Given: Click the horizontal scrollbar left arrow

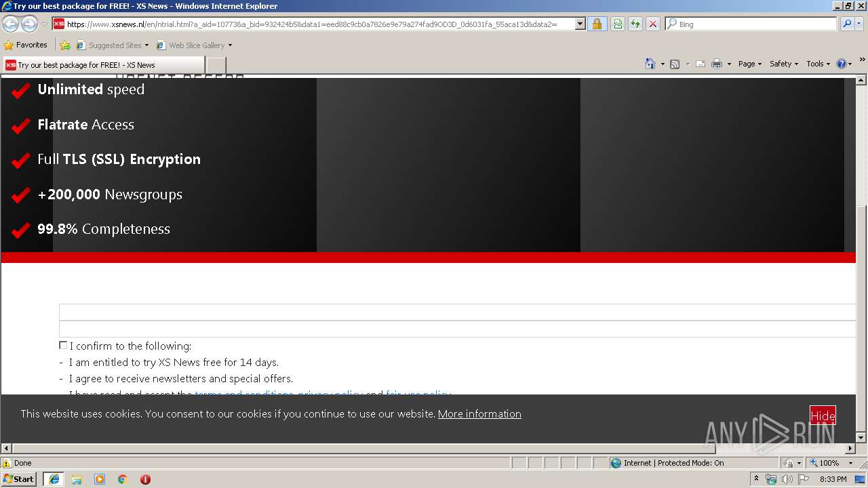Looking at the screenshot, I should (7, 448).
